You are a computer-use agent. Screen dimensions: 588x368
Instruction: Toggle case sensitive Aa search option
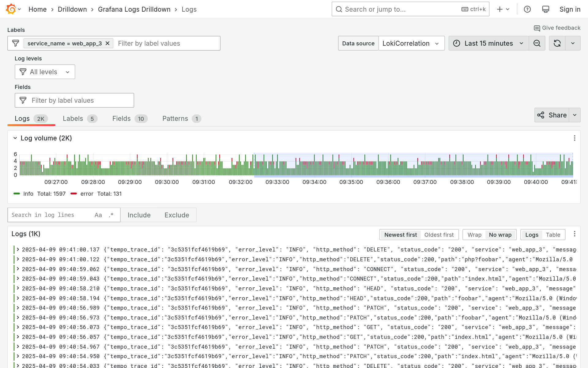[98, 215]
